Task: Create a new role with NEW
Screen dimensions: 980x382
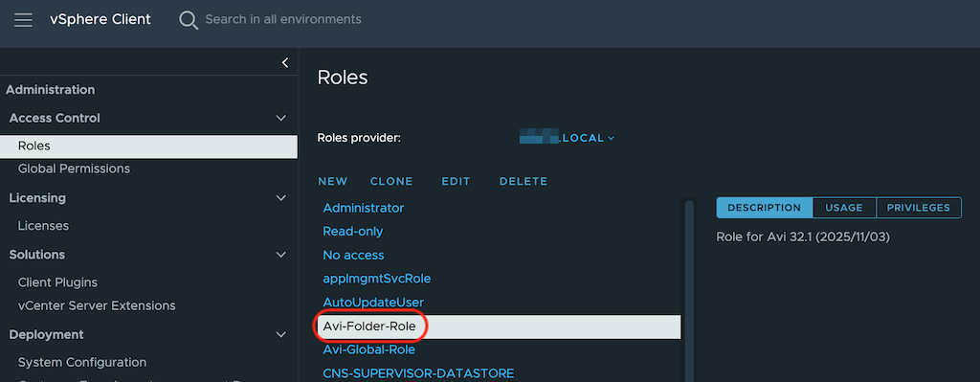Action: point(332,181)
